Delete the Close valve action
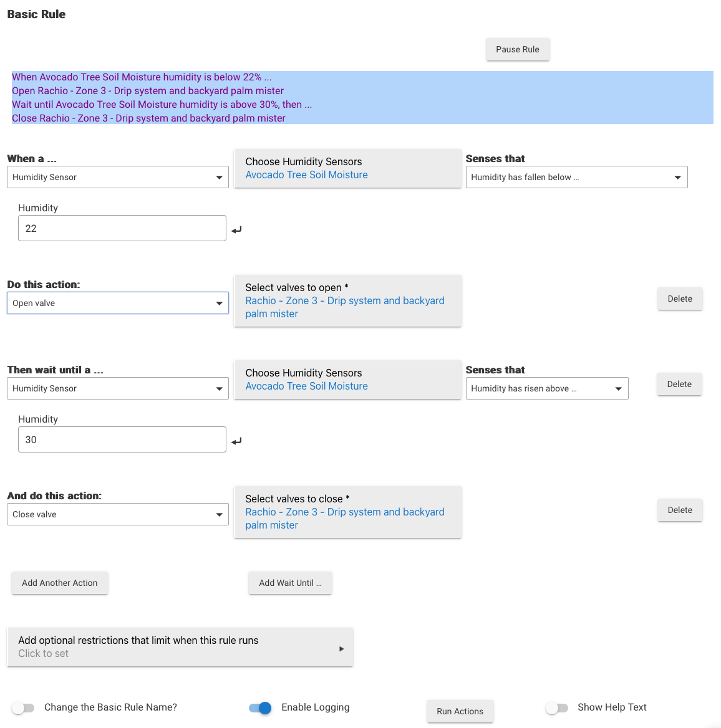Image resolution: width=721 pixels, height=728 pixels. click(680, 510)
